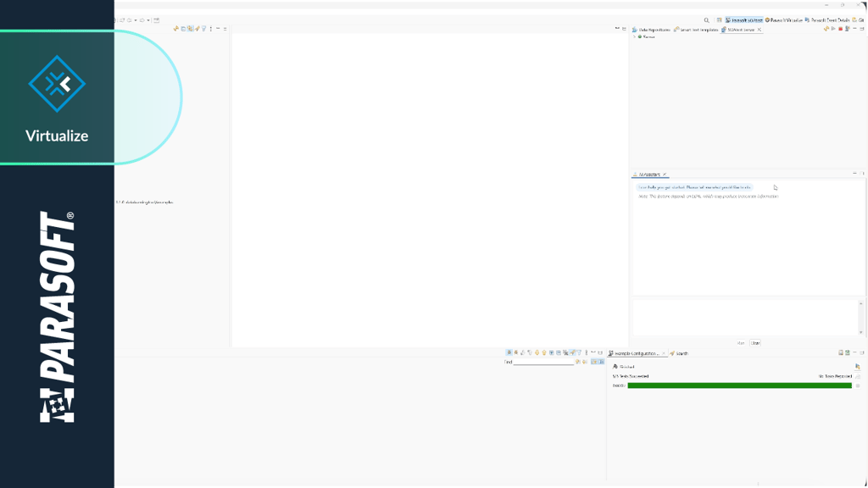Open the back navigation dropdown arrow
This screenshot has height=488, width=868.
click(x=136, y=20)
